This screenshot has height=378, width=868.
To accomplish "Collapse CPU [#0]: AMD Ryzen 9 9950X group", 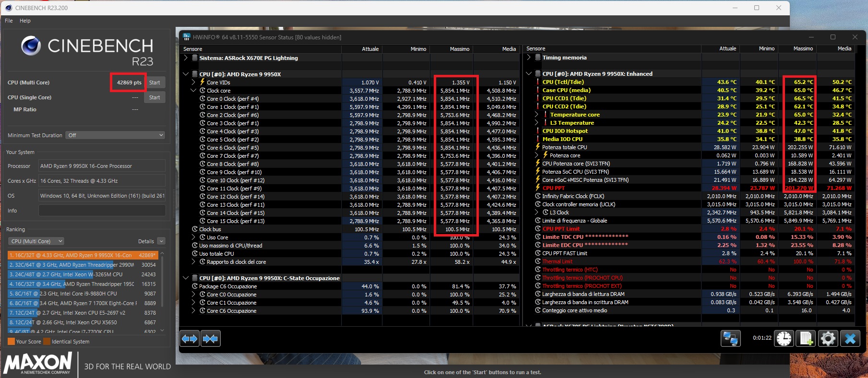I will coord(186,74).
